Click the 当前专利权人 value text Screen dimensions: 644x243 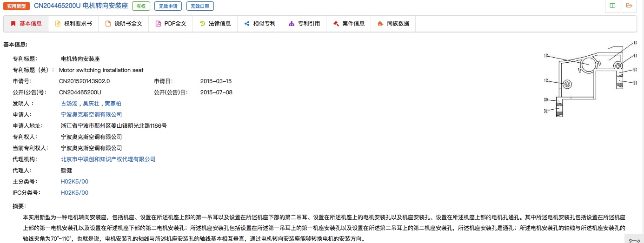[92, 148]
